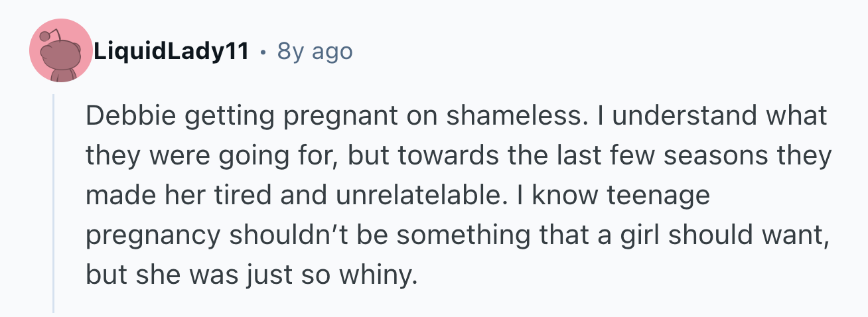Open the LiquidLady11 user profile link
The image size is (868, 317).
tap(171, 51)
